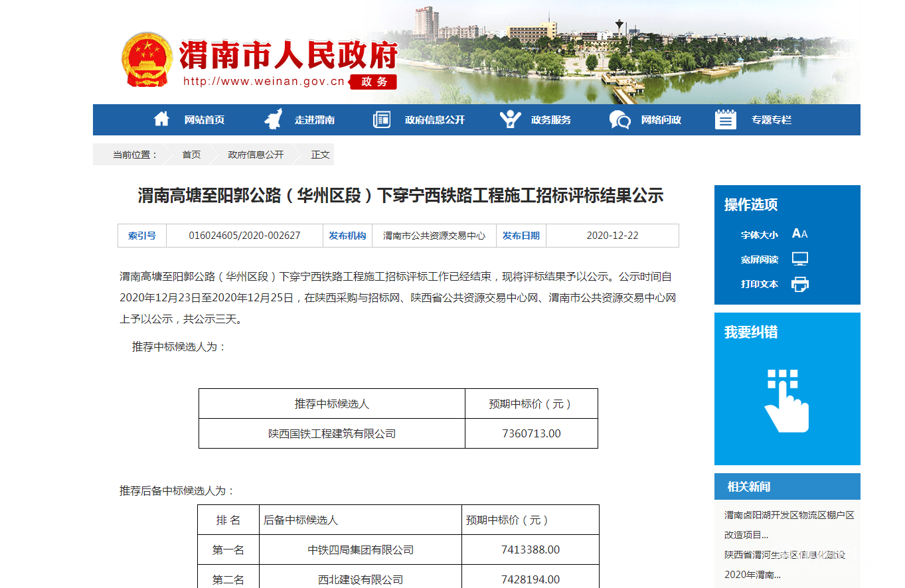Click the 宽屏阅读 option label
This screenshot has height=588, width=905.
click(760, 259)
